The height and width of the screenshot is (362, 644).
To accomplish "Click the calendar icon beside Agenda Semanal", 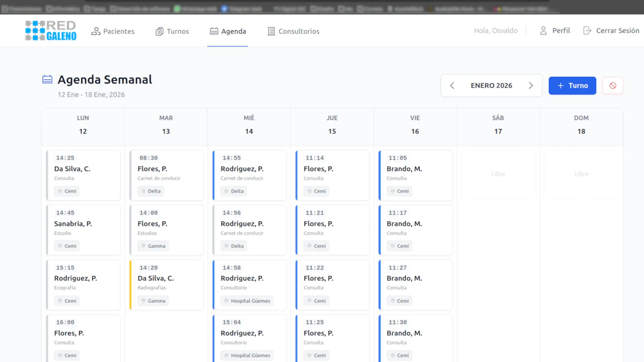I will click(x=47, y=79).
